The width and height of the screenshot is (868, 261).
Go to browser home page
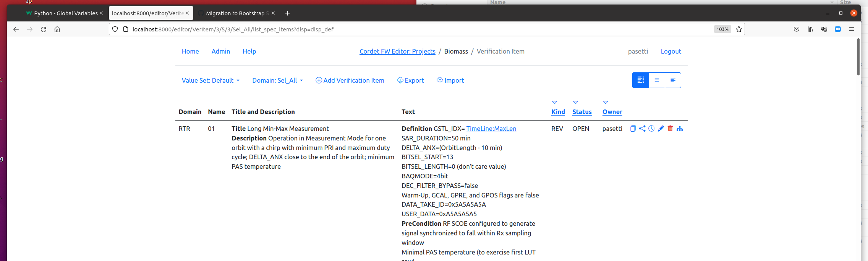click(x=57, y=29)
